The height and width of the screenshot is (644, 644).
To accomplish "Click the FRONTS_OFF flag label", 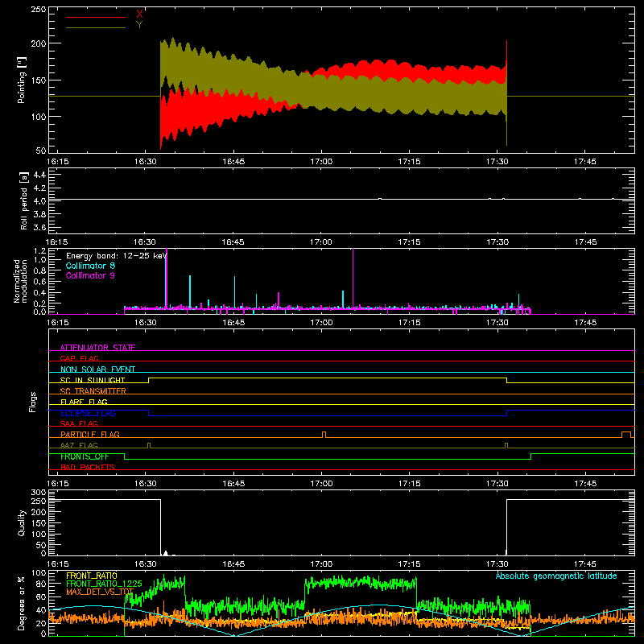I will click(x=85, y=456).
